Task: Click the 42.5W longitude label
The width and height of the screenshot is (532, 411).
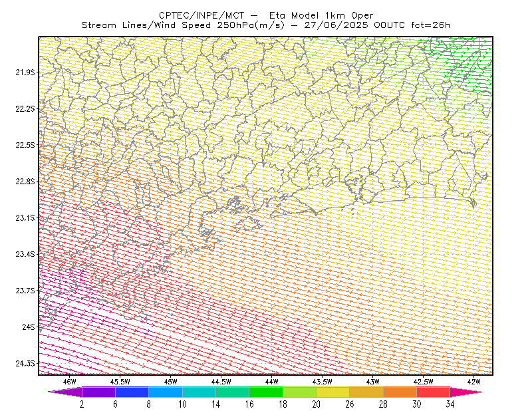Action: pos(424,382)
